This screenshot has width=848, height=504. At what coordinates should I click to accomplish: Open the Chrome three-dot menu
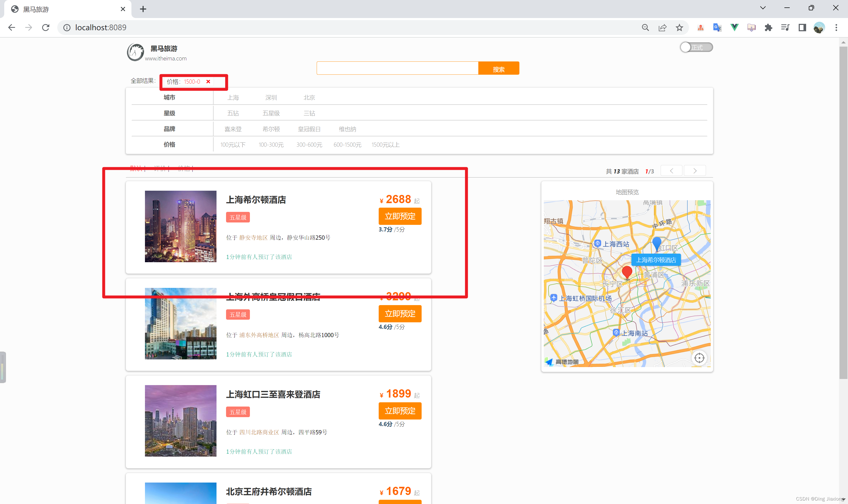(x=836, y=28)
